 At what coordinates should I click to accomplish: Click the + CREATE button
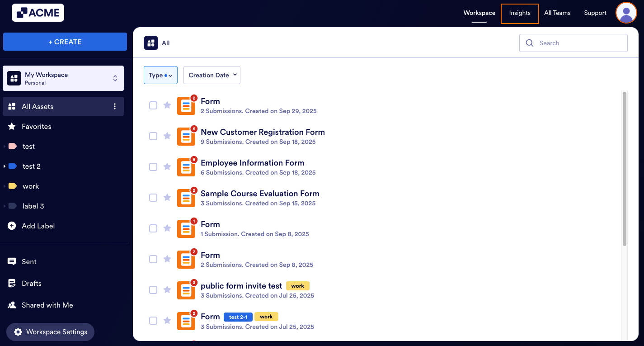pyautogui.click(x=65, y=42)
